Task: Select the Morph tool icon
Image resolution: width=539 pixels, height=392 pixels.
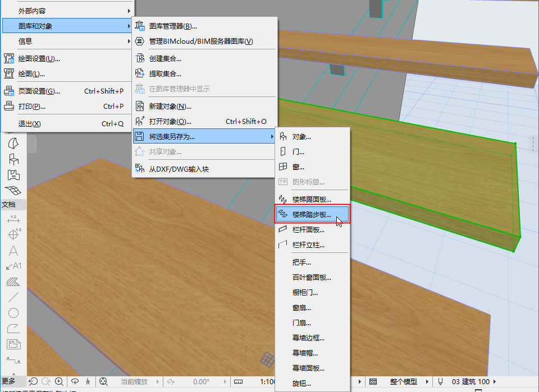Action: click(x=13, y=143)
